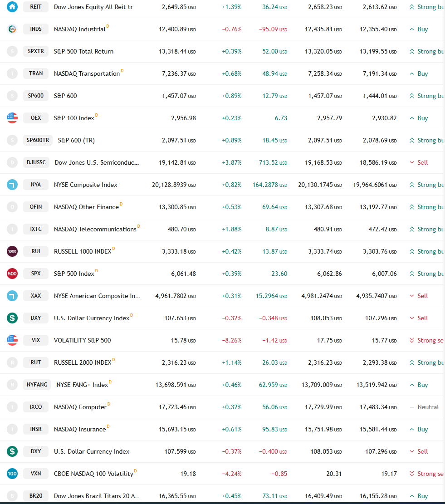This screenshot has height=504, width=445.
Task: Open VOLATILITY S&P 500 link
Action: coord(82,340)
